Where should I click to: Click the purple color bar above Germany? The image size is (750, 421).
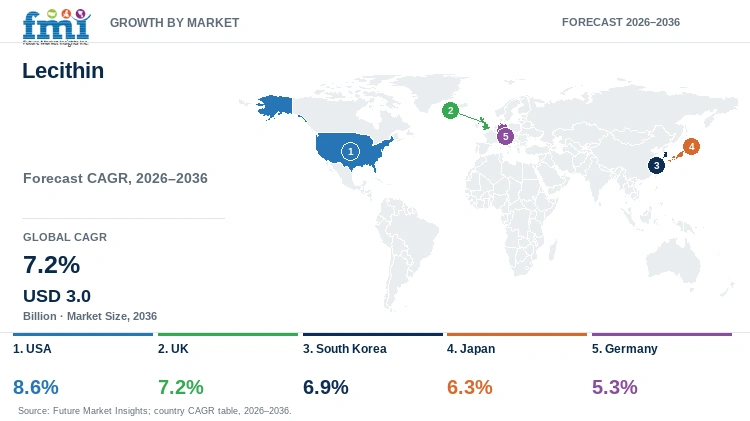pyautogui.click(x=662, y=334)
